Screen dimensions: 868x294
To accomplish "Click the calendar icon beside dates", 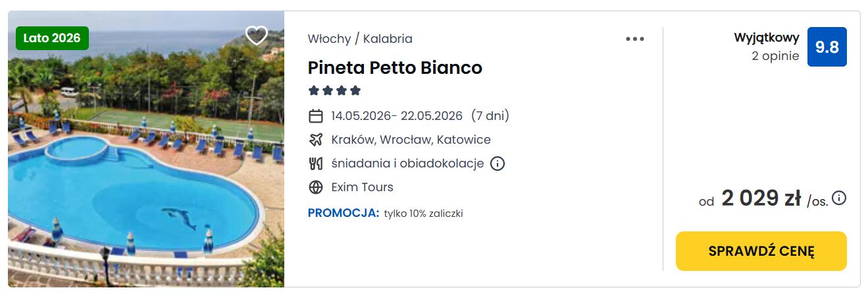I will (x=316, y=116).
